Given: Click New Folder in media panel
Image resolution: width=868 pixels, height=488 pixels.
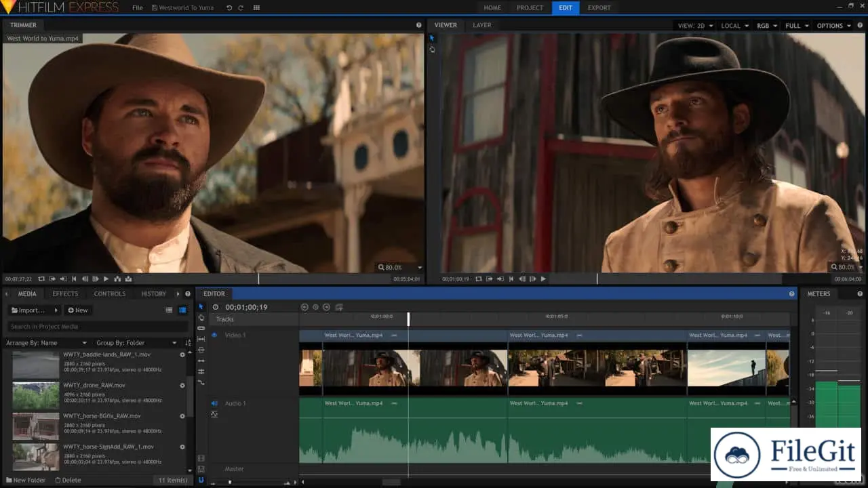Looking at the screenshot, I should coord(26,480).
